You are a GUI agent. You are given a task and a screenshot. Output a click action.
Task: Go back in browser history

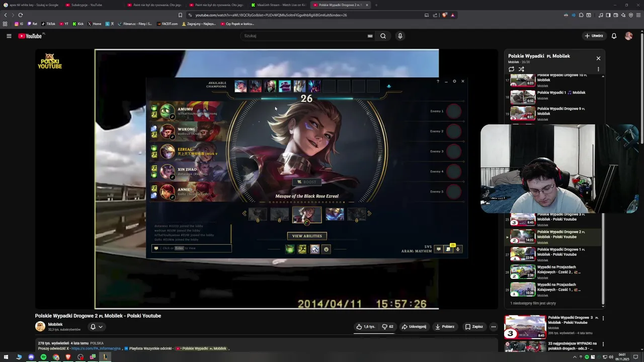pyautogui.click(x=6, y=15)
